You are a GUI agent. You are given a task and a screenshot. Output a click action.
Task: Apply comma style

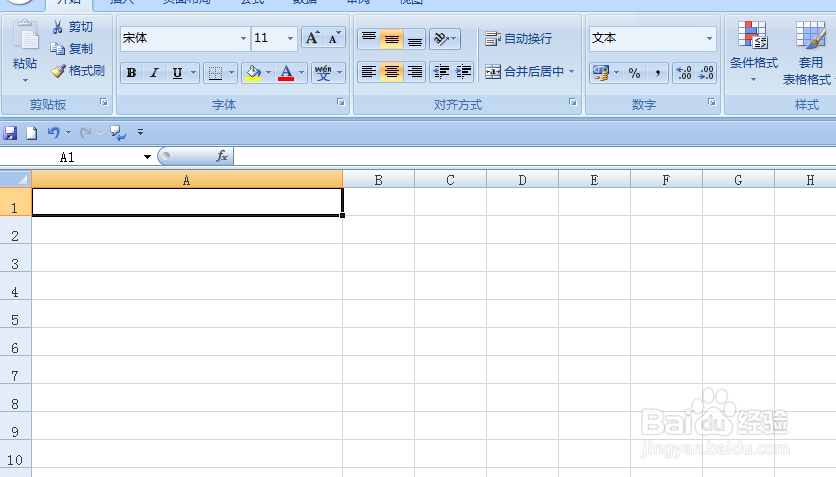tap(657, 73)
